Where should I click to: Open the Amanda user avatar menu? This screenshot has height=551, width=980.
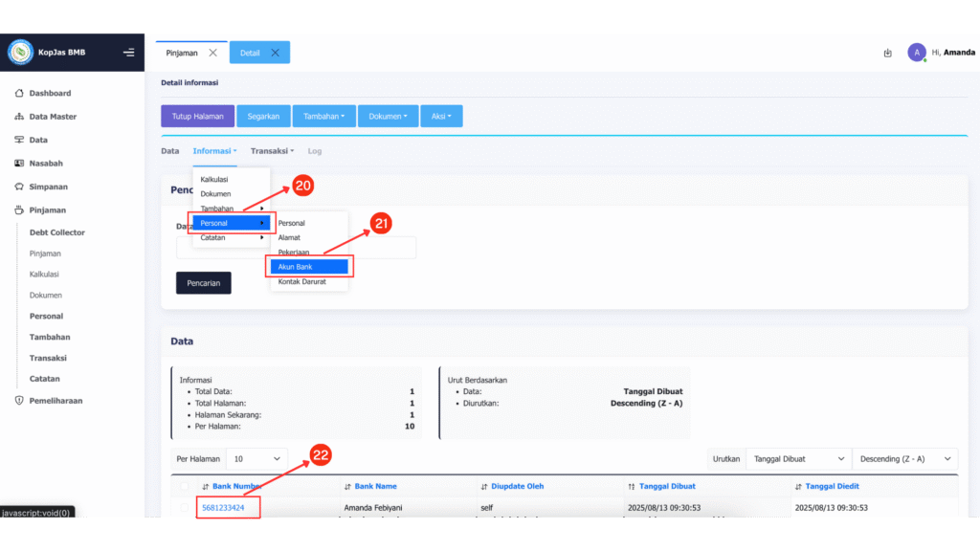click(916, 53)
